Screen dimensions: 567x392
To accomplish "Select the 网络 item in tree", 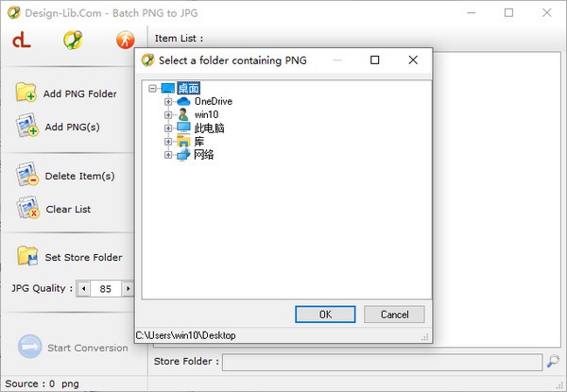I will pos(203,155).
